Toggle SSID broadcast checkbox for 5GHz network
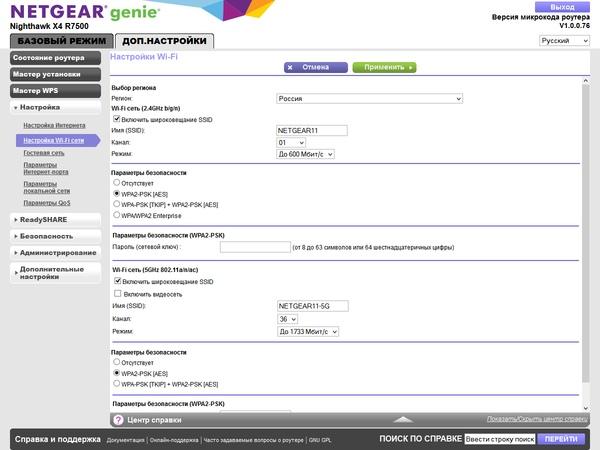Viewport: 600px width, 450px height. [118, 281]
